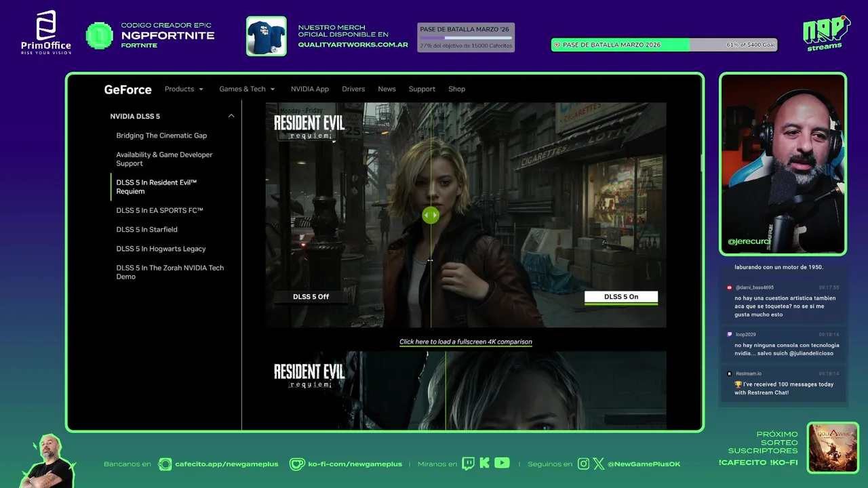Select the DLSS 5 On label
The width and height of the screenshot is (868, 488).
(621, 297)
